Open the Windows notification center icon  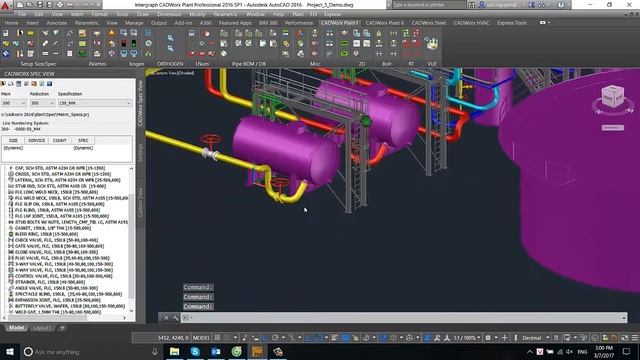click(626, 351)
